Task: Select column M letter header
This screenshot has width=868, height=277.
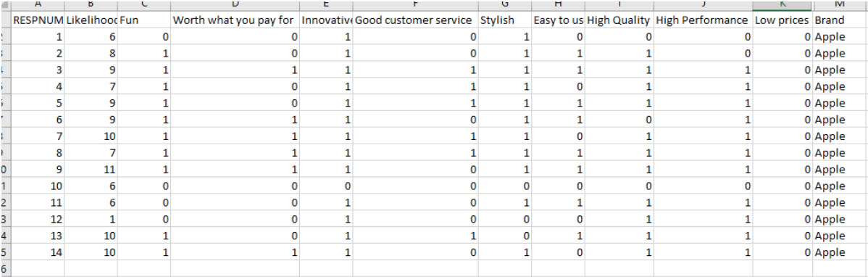Action: 840,6
